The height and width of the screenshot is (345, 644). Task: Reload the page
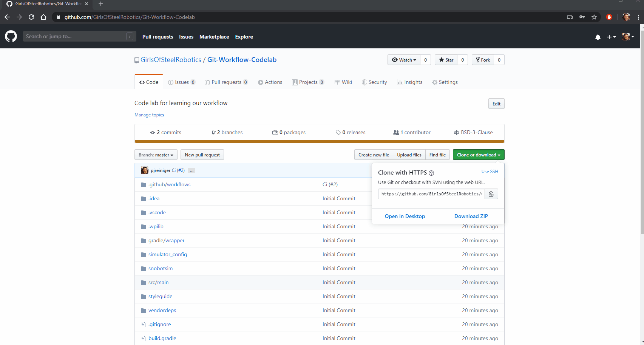[x=31, y=17]
